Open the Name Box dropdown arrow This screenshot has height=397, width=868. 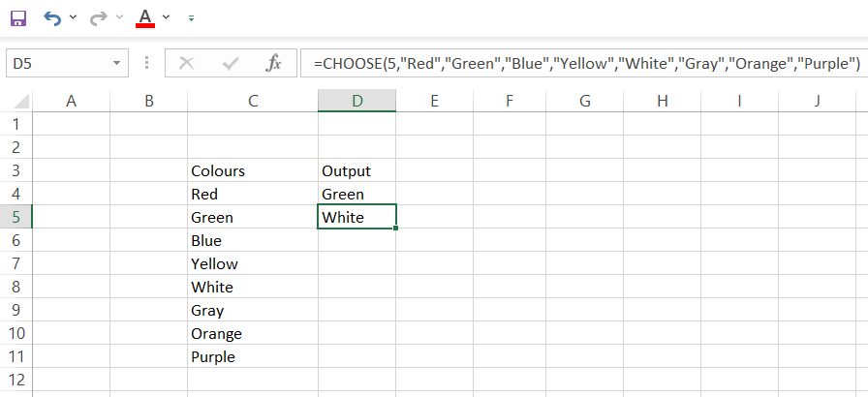point(117,64)
